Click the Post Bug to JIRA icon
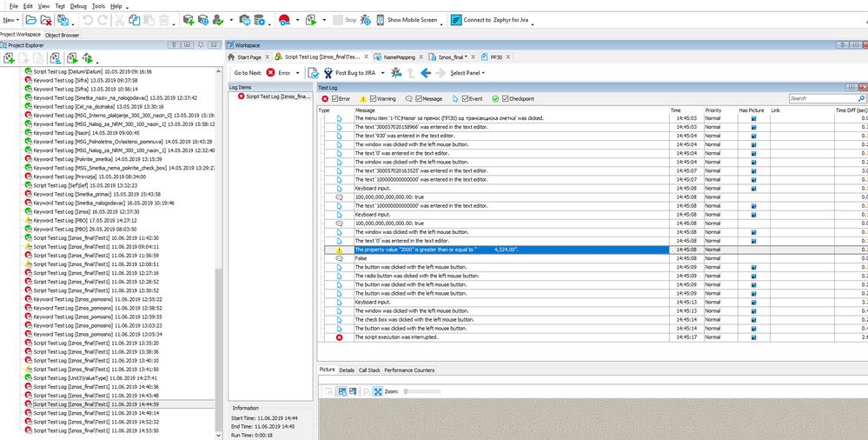Viewport: 868px width, 440px height. point(328,73)
